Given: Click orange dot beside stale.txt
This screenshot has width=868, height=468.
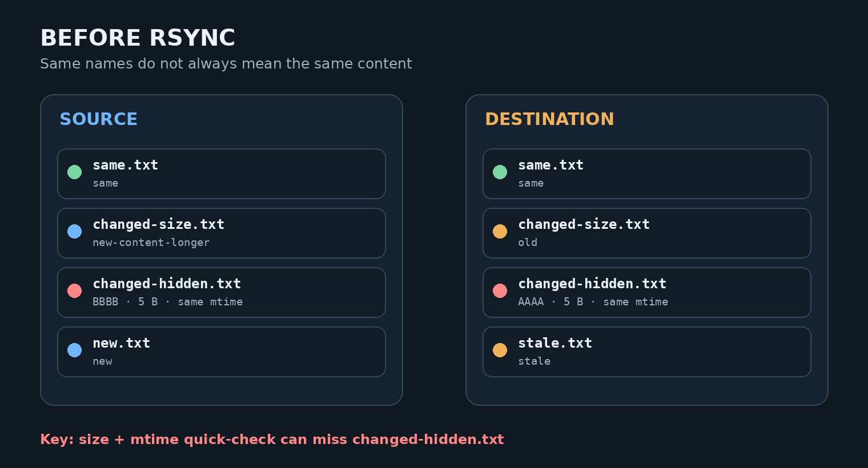Looking at the screenshot, I should 500,350.
